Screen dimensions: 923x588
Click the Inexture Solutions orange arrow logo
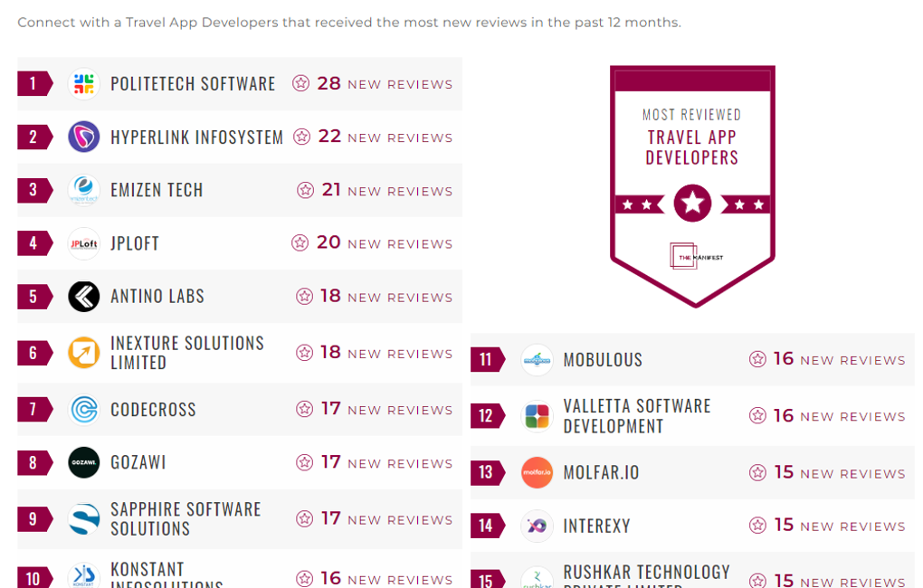tap(84, 353)
